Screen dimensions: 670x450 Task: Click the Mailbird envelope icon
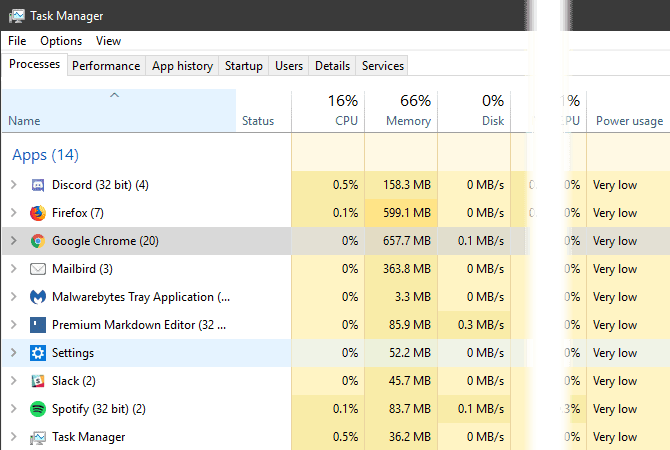(38, 269)
